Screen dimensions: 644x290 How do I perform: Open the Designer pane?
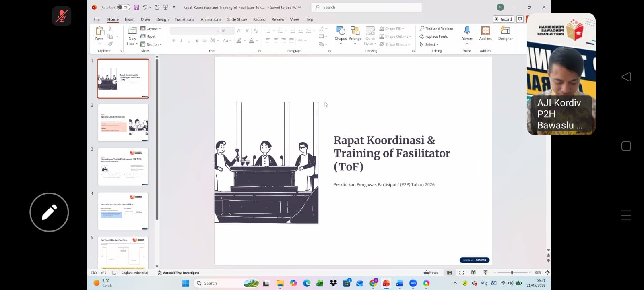[x=505, y=33]
